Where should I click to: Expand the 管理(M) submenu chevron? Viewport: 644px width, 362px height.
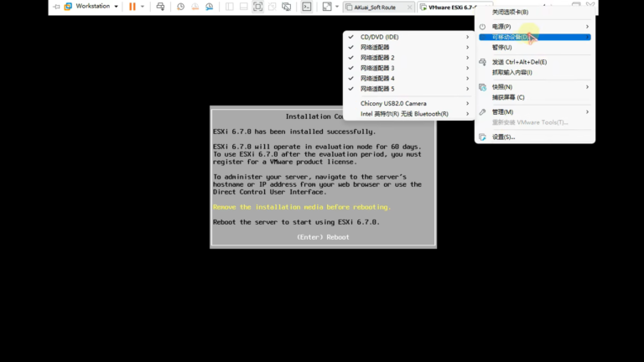[587, 112]
